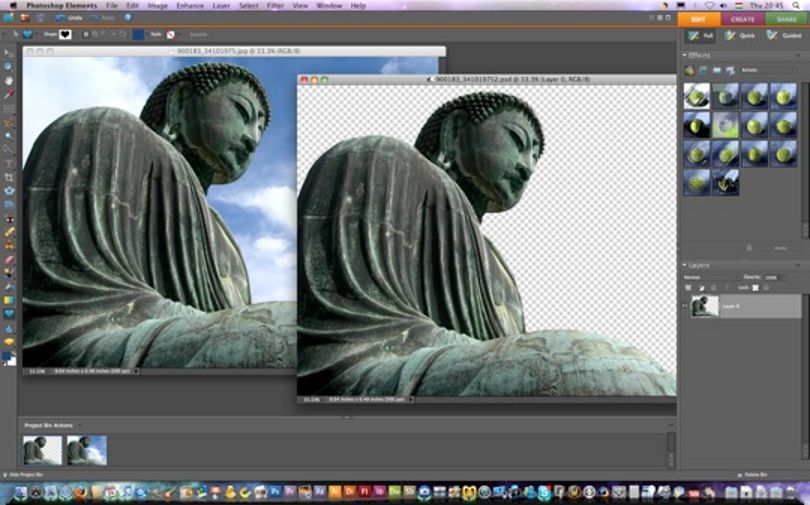Viewport: 810px width, 505px height.
Task: Select the Eraser tool
Action: coord(9,260)
